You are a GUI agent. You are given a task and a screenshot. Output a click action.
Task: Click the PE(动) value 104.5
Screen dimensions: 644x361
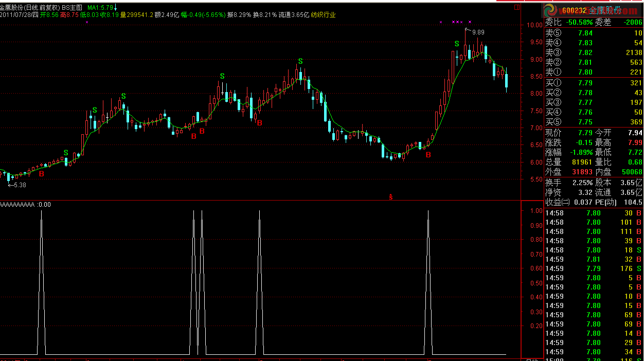pos(633,202)
